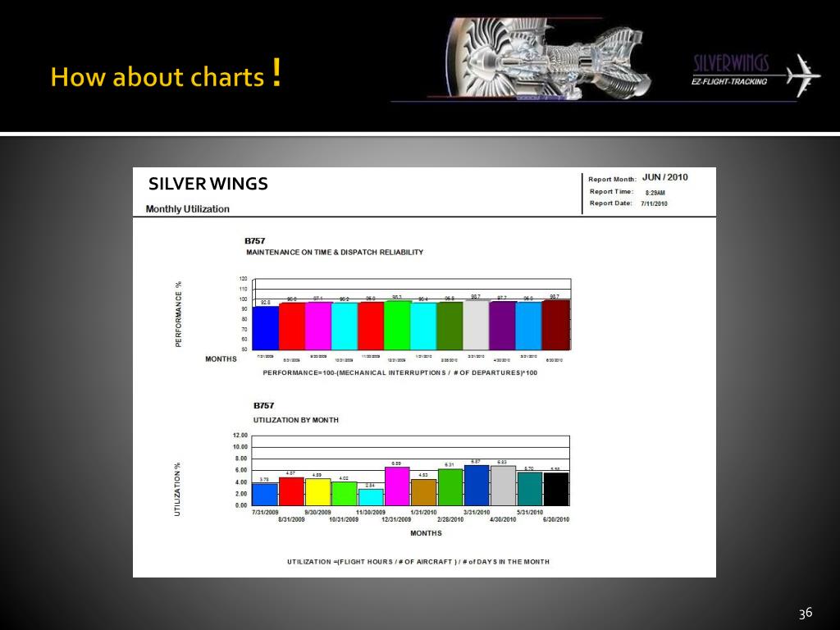Click the black 6/30/2010 utilization bar

tap(556, 489)
